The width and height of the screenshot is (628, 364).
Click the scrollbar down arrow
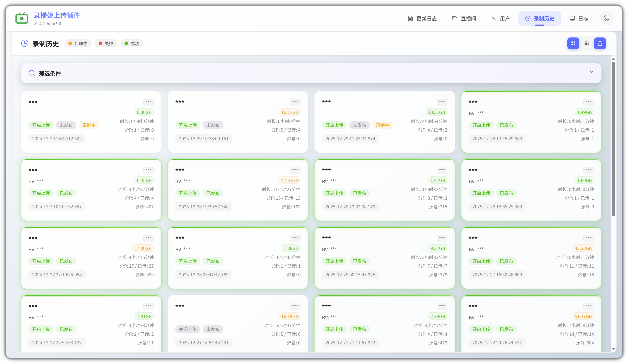pyautogui.click(x=613, y=349)
